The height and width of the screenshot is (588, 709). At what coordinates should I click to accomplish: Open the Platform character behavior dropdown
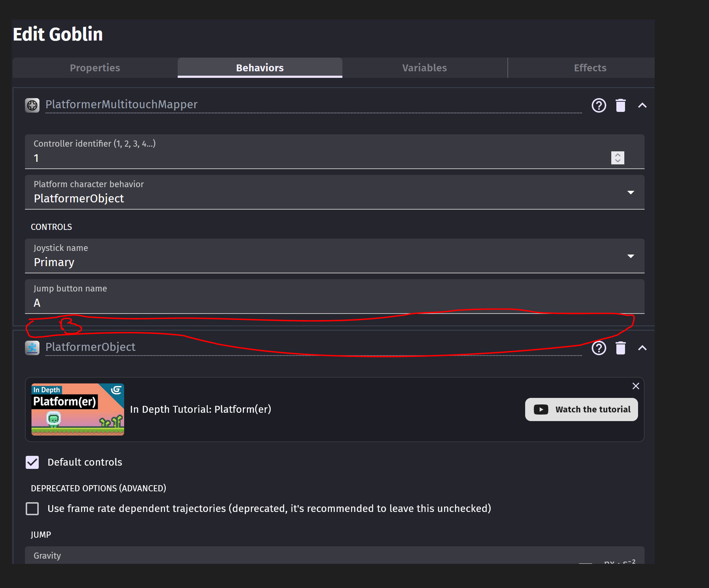click(x=631, y=192)
